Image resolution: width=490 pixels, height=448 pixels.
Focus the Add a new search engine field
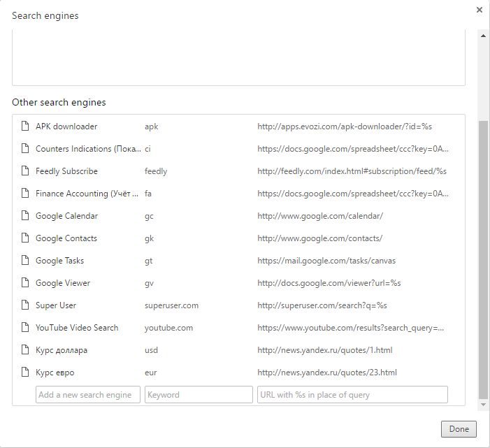coord(88,395)
